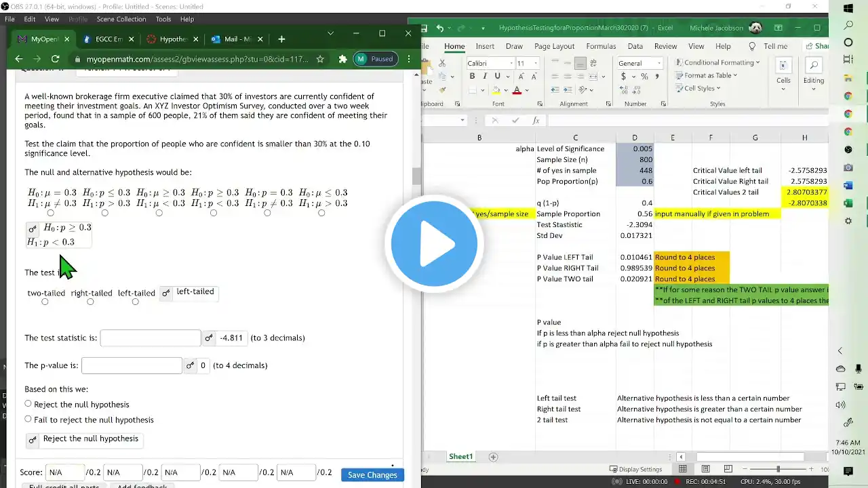The image size is (868, 488).
Task: Switch to Normal view in Excel status bar
Action: pos(683,469)
